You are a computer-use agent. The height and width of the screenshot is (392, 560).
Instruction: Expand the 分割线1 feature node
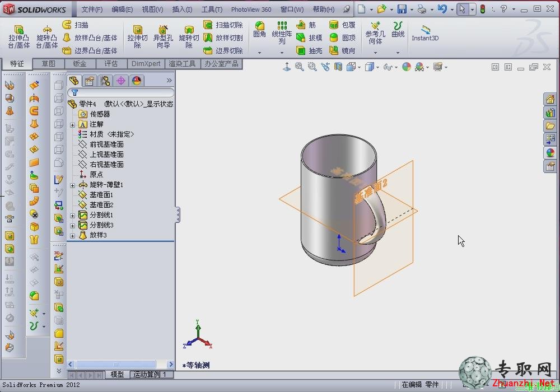pyautogui.click(x=72, y=216)
